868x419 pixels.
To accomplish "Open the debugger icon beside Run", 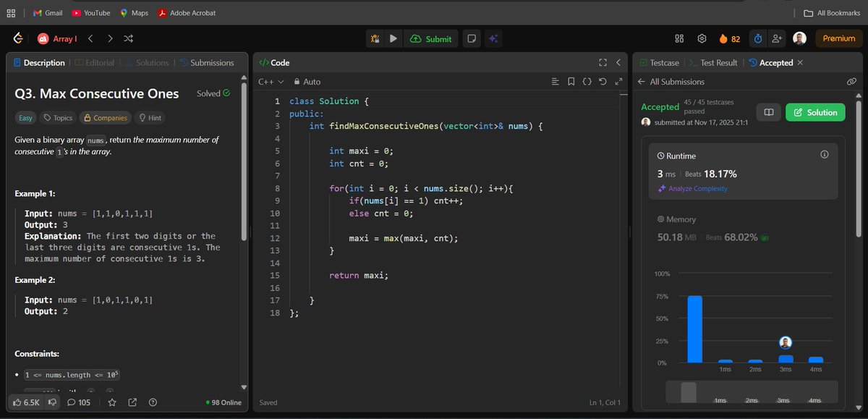I will click(376, 39).
